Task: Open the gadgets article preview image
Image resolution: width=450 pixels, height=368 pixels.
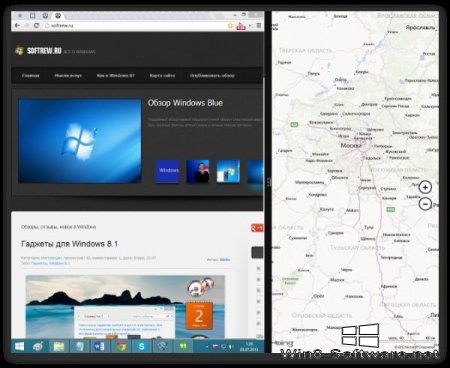Action: [x=125, y=307]
